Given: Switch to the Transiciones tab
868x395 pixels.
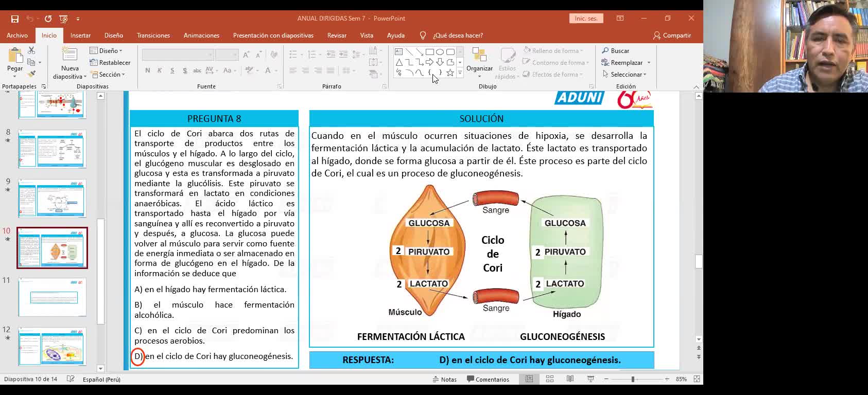Looking at the screenshot, I should (x=153, y=35).
